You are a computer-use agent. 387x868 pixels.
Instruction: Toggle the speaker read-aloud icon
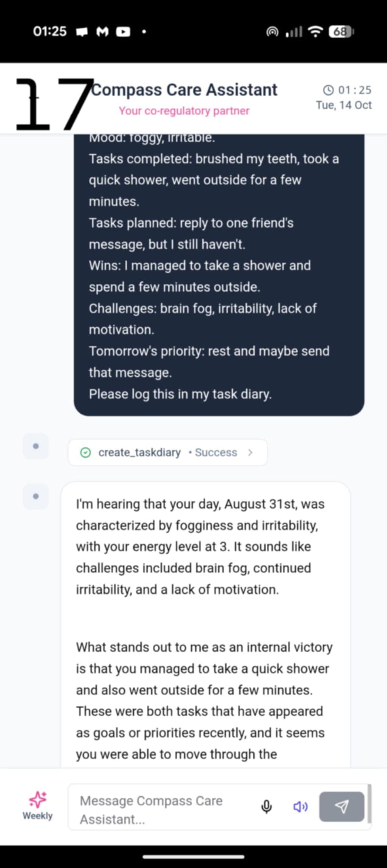pyautogui.click(x=300, y=807)
